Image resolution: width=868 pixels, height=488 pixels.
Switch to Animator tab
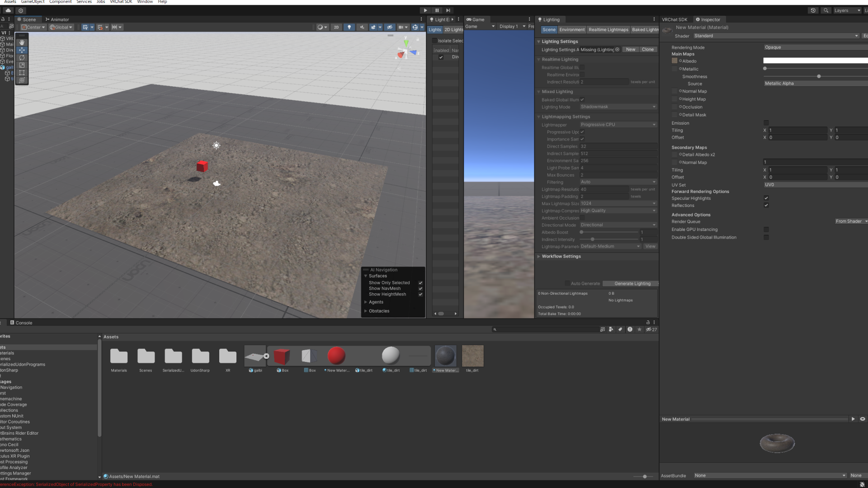57,19
